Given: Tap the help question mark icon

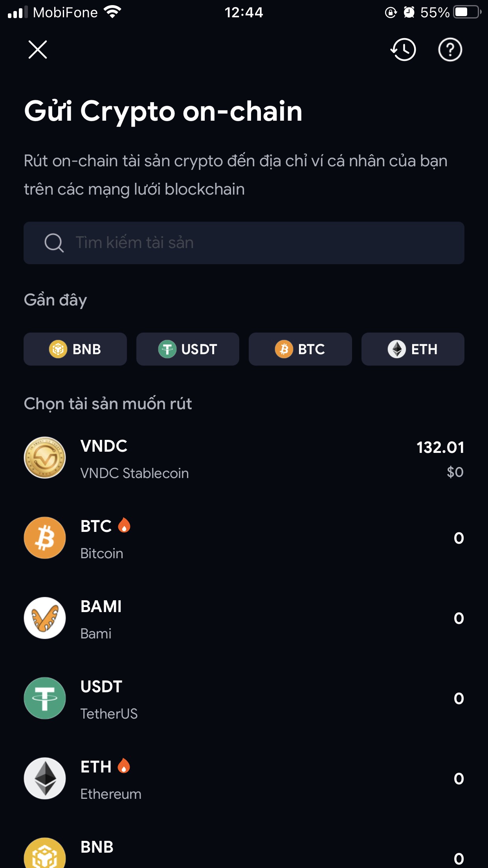Looking at the screenshot, I should click(x=450, y=50).
